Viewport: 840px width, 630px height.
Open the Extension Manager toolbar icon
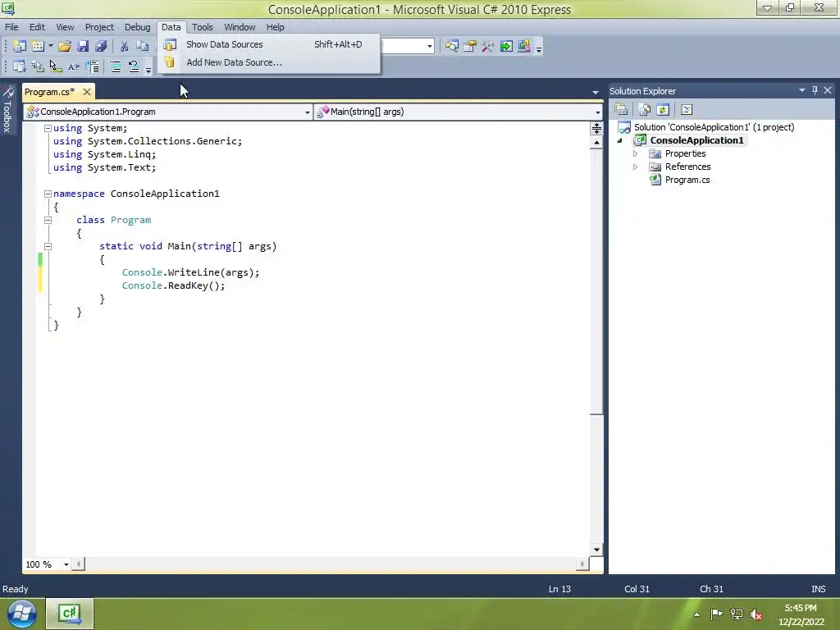pos(524,47)
